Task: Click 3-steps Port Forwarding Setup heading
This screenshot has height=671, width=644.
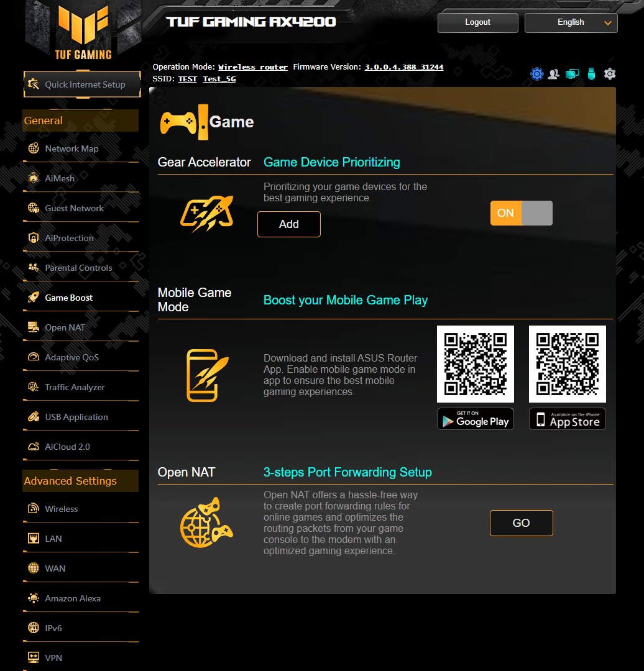Action: coord(347,472)
